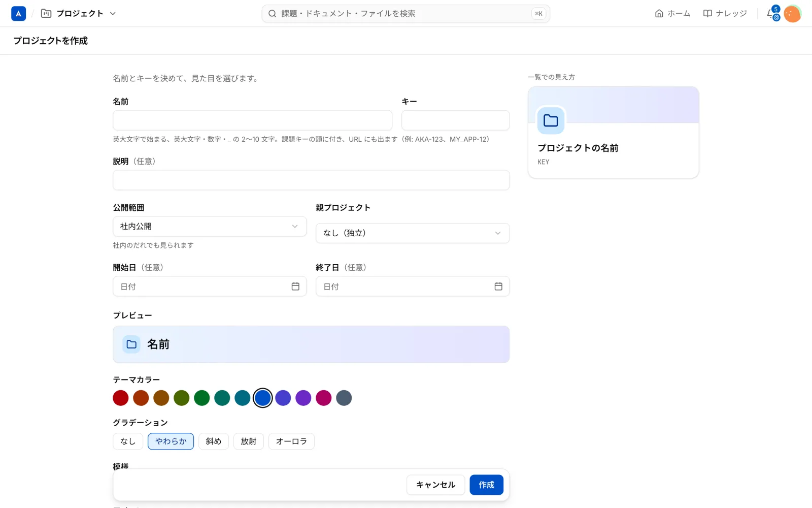Viewport: 812px width, 508px height.
Task: Select the magenta theme color
Action: (x=324, y=398)
